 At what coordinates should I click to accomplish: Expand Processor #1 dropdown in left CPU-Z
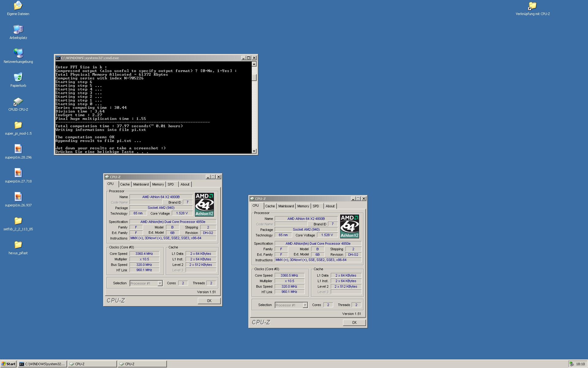(x=160, y=283)
